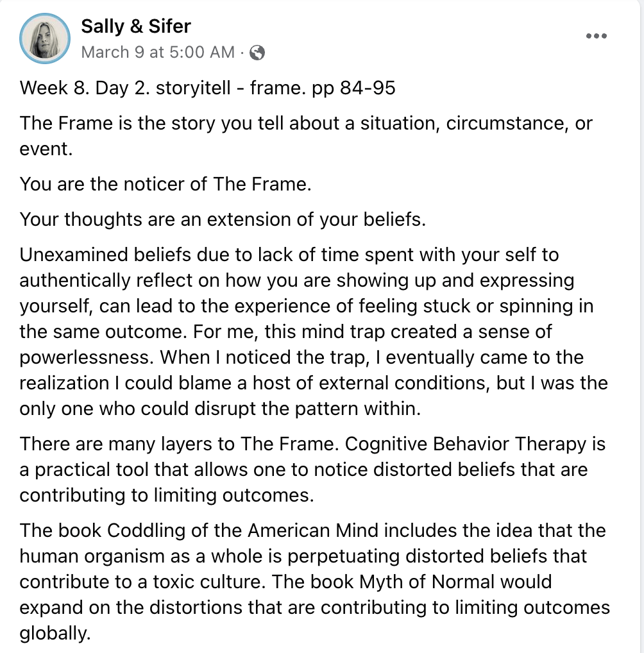Click 'There are many layers to The Frame'
This screenshot has height=653, width=644.
tap(171, 444)
